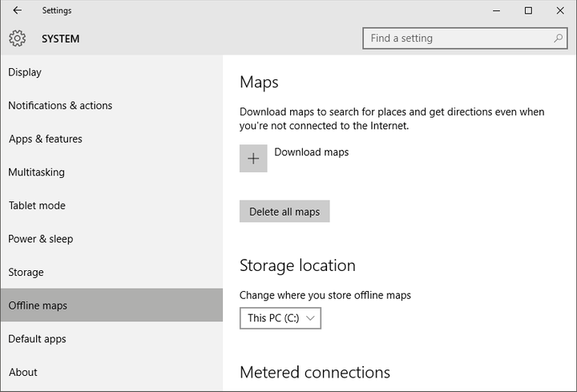Click the SYSTEM title text
Viewport: 577px width, 392px height.
tap(60, 38)
